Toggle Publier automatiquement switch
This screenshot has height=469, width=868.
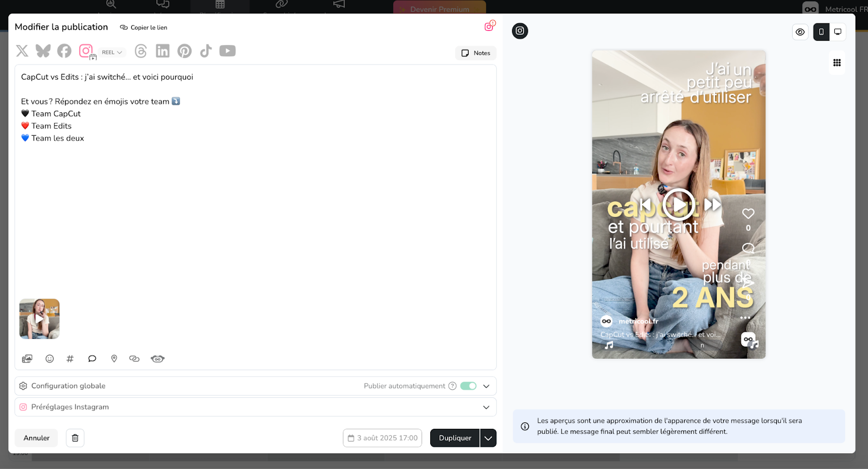click(468, 386)
